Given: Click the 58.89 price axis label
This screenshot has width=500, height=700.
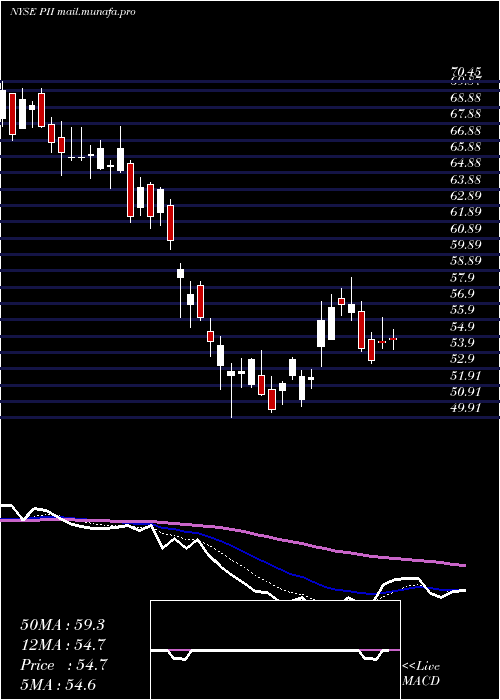Looking at the screenshot, I should pos(466,261).
